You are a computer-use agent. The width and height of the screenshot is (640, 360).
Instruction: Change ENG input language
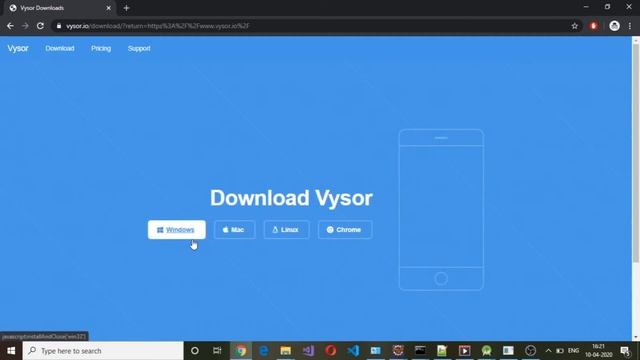point(573,351)
